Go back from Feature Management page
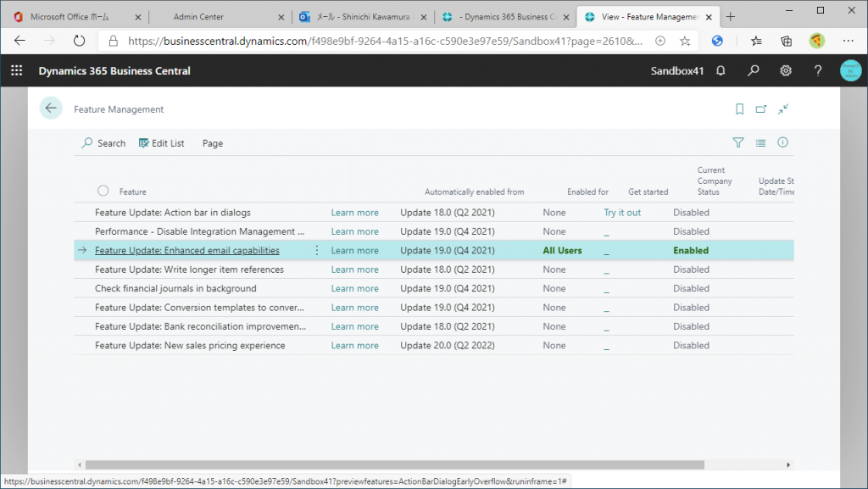 point(51,108)
